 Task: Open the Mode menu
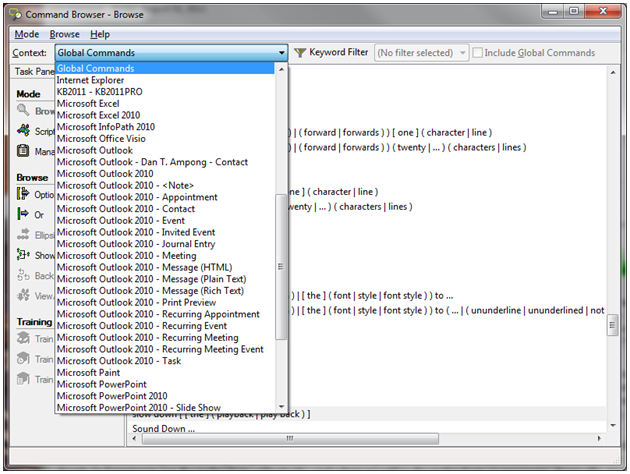pyautogui.click(x=27, y=34)
